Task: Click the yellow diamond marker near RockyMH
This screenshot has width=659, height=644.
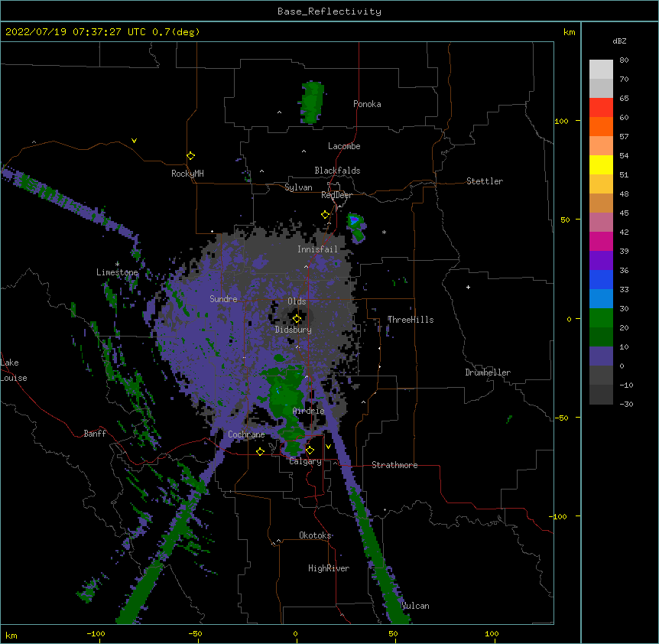Action: (x=190, y=156)
